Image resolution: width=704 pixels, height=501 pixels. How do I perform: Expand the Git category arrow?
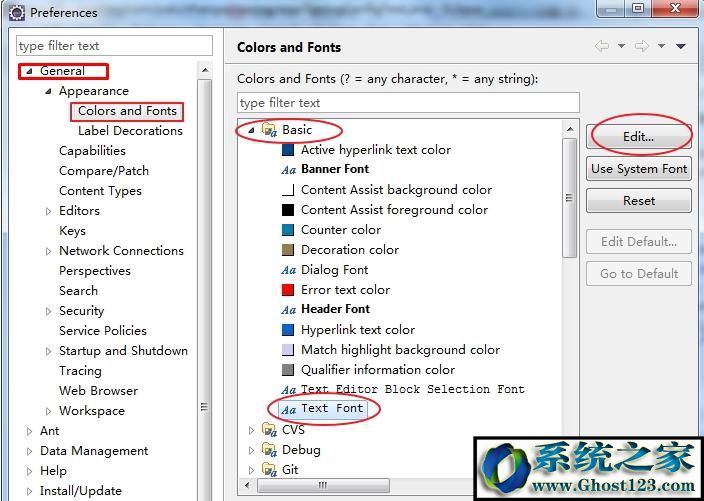click(251, 470)
